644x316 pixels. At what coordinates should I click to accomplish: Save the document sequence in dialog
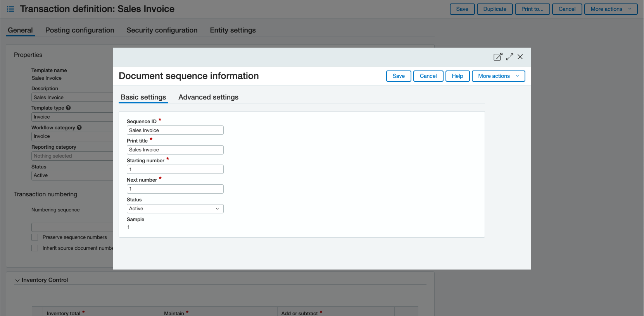tap(399, 76)
